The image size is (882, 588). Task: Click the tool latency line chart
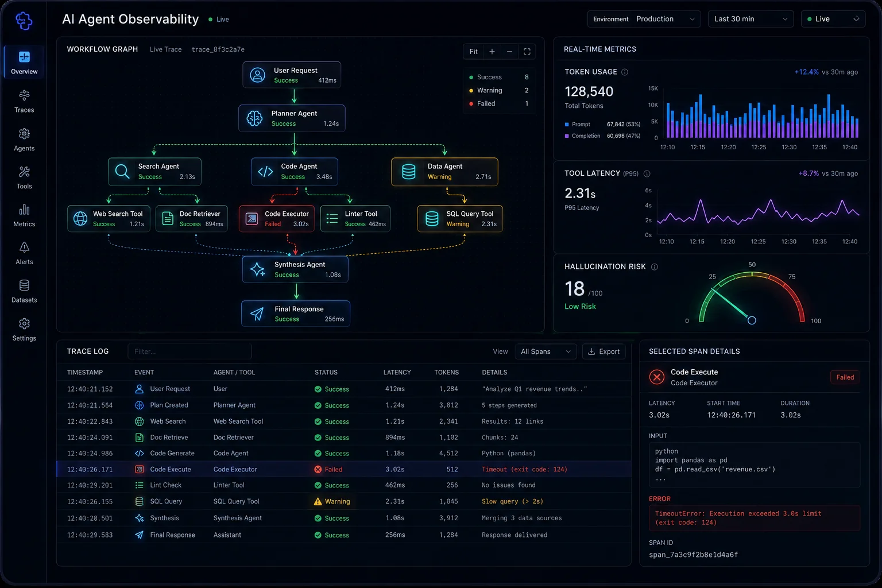tap(758, 212)
